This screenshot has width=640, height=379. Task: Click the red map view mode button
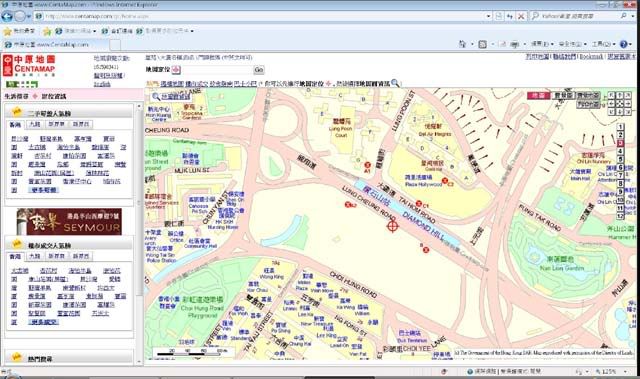click(539, 95)
